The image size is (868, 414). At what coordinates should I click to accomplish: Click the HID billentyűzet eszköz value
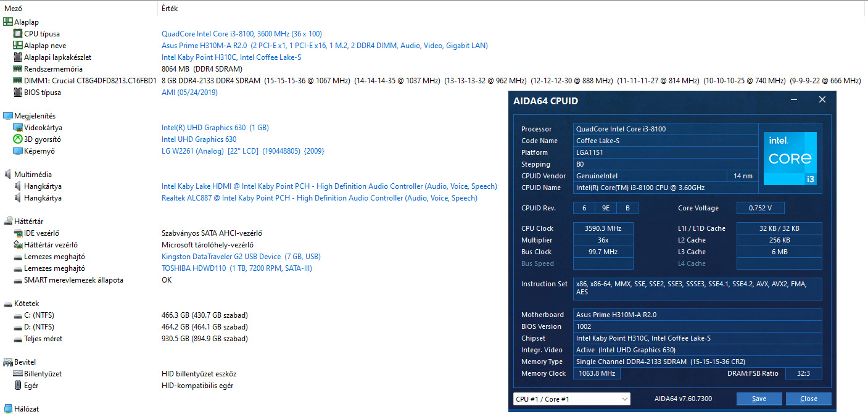tap(199, 374)
